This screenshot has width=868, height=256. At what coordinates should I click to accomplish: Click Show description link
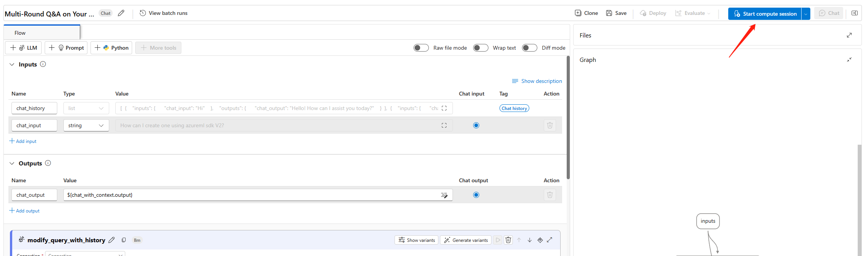click(x=537, y=81)
